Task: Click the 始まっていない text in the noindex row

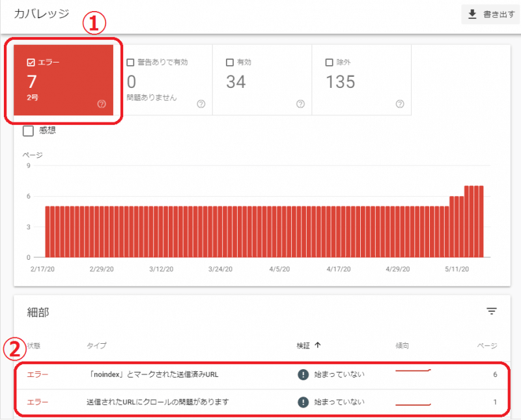Action: point(339,374)
